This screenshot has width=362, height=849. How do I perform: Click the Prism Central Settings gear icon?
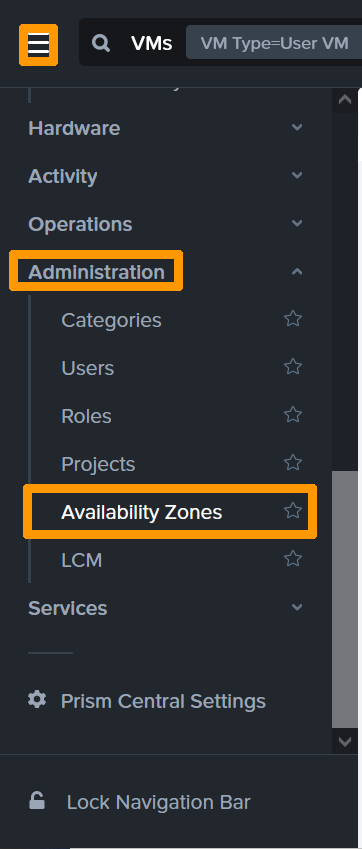tap(37, 700)
